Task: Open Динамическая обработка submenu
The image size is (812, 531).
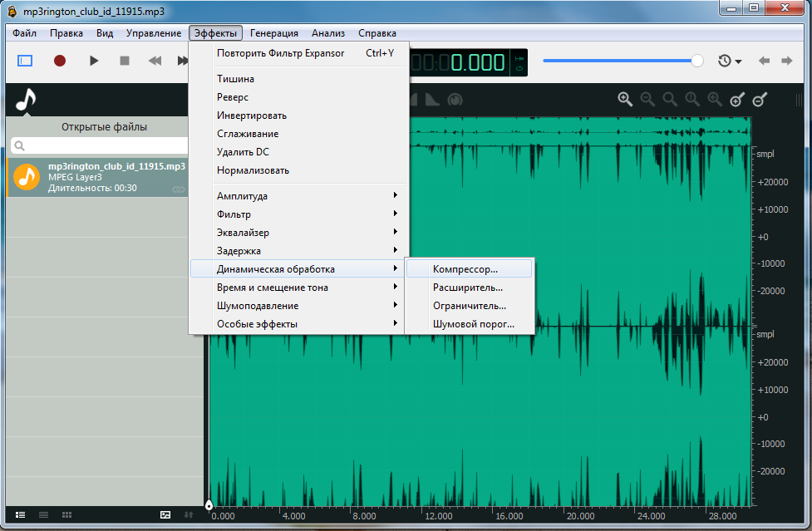Action: pos(298,268)
